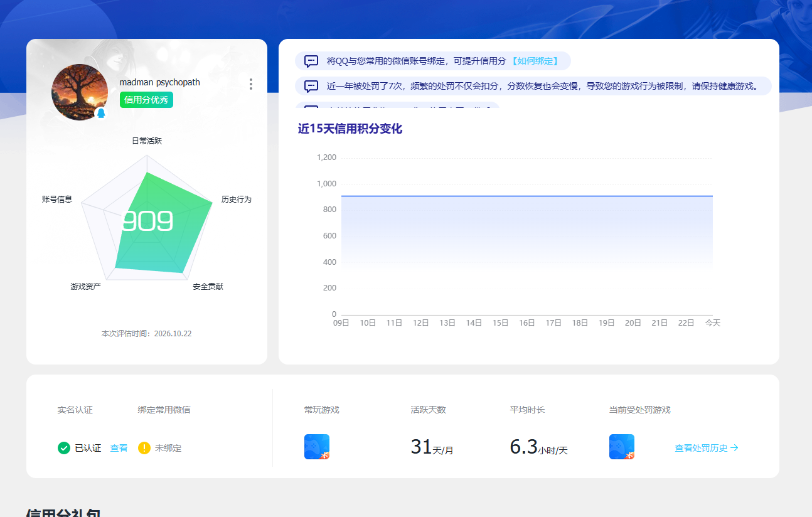The image size is (812, 517).
Task: Click the 909 credit score in the radar chart
Action: [147, 221]
